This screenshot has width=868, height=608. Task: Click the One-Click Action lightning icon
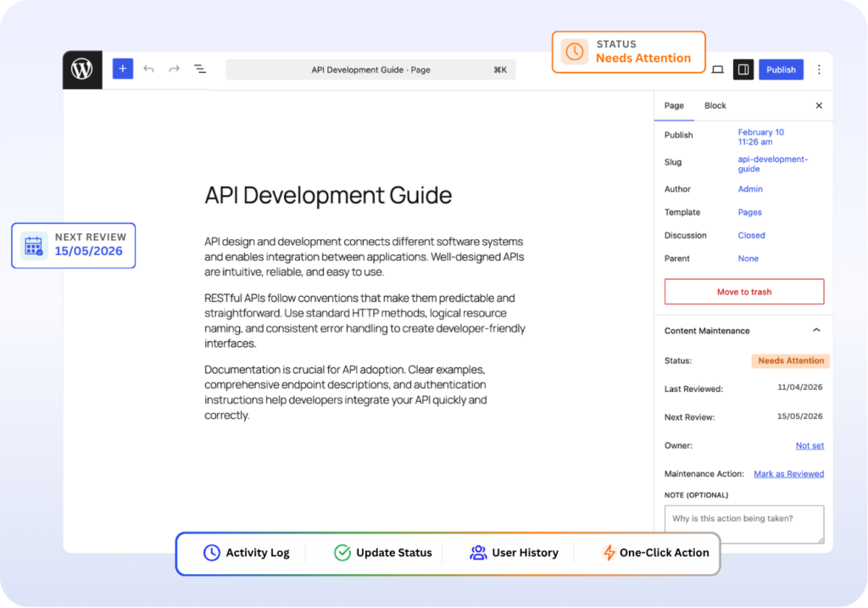[609, 553]
